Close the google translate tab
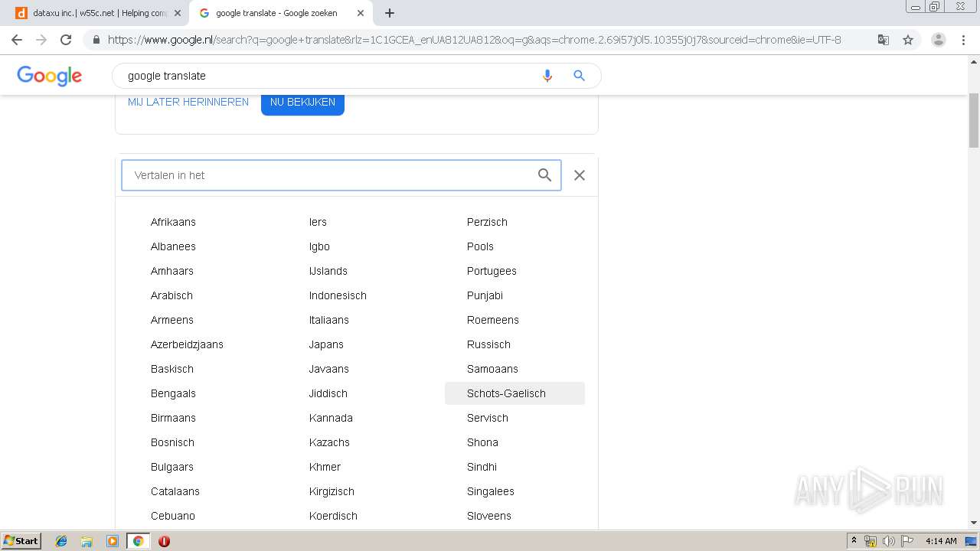 [360, 13]
